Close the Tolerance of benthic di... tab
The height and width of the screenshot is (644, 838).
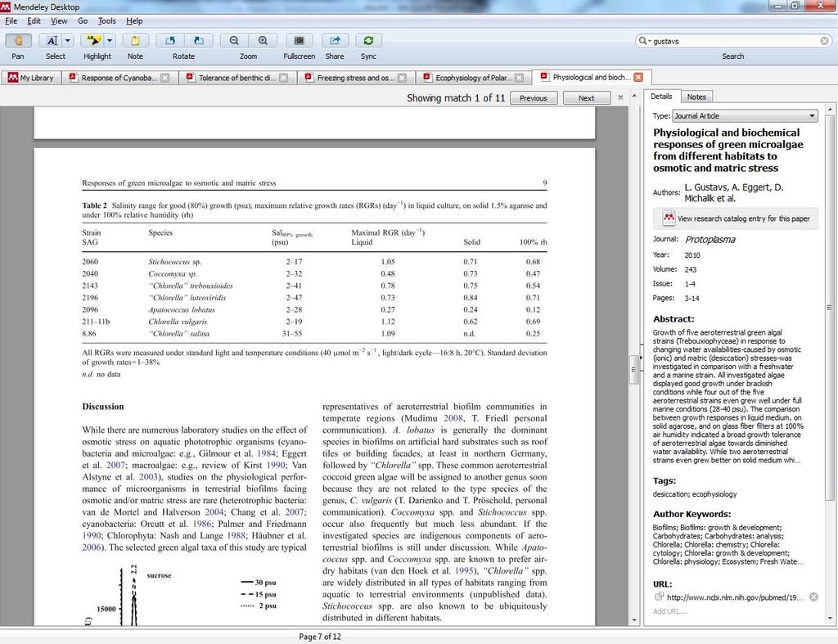point(283,78)
